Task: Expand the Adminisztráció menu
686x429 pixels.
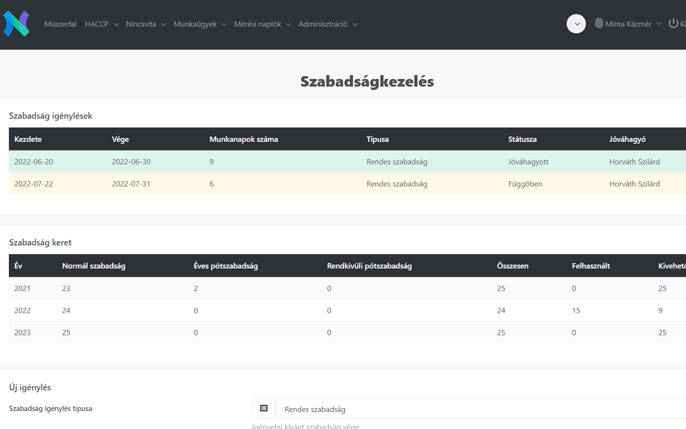Action: point(327,24)
